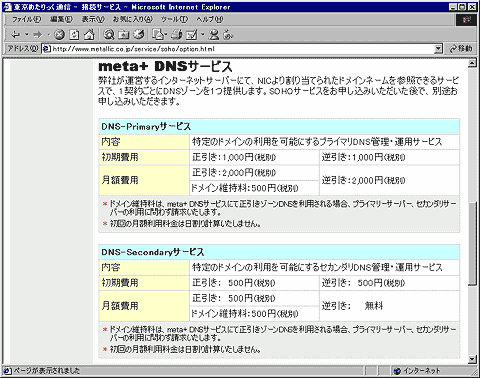Click the scrollbar down arrow

click(x=472, y=359)
